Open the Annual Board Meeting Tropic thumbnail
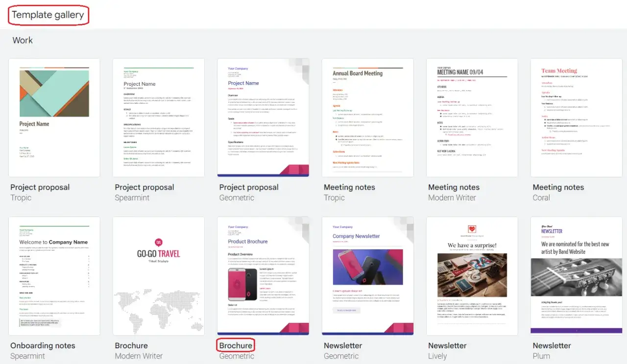This screenshot has height=364, width=627. click(367, 118)
